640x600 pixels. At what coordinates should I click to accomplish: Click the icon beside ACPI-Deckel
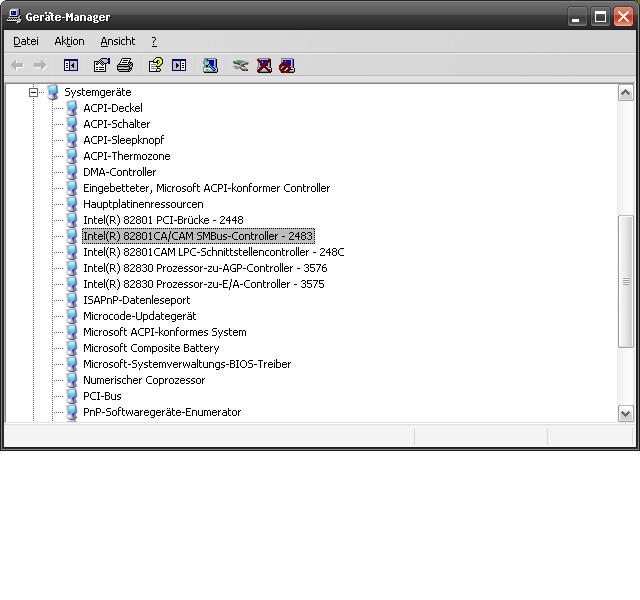[72, 108]
